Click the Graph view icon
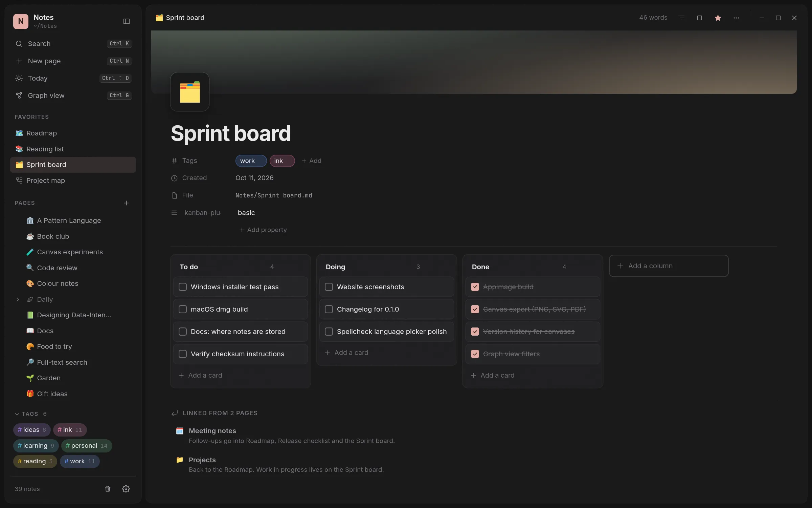The height and width of the screenshot is (508, 812). coord(19,96)
